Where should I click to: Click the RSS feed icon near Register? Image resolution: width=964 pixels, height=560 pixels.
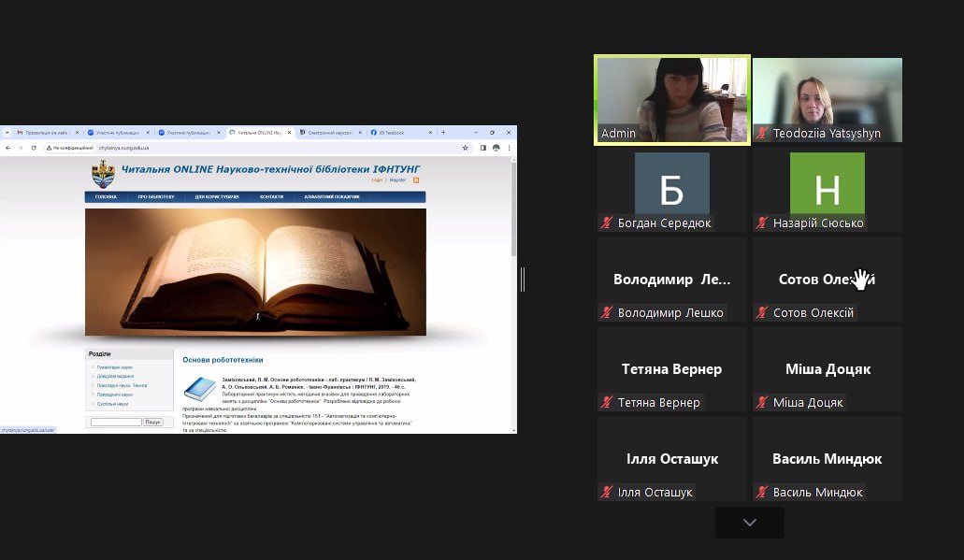pyautogui.click(x=416, y=179)
